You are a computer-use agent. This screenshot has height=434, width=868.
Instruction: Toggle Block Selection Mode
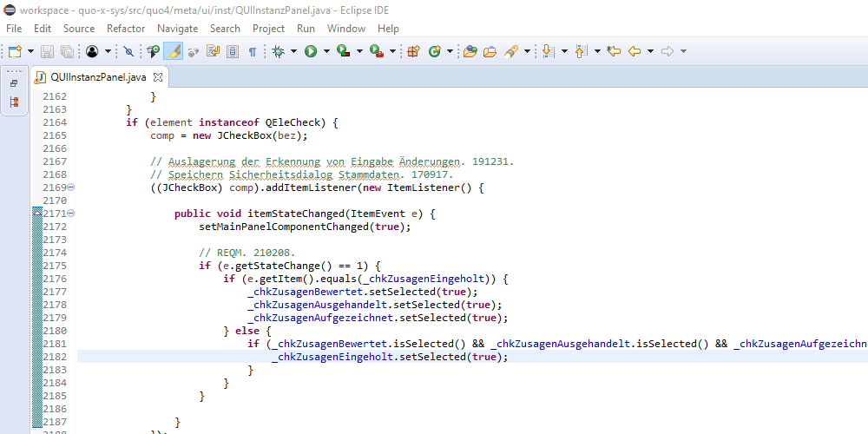(x=233, y=51)
